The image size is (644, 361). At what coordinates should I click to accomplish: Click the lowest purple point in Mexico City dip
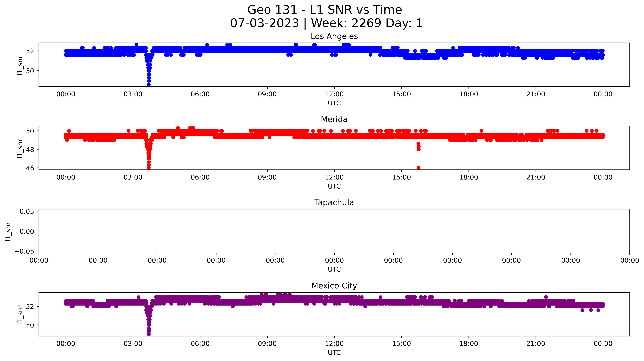149,334
